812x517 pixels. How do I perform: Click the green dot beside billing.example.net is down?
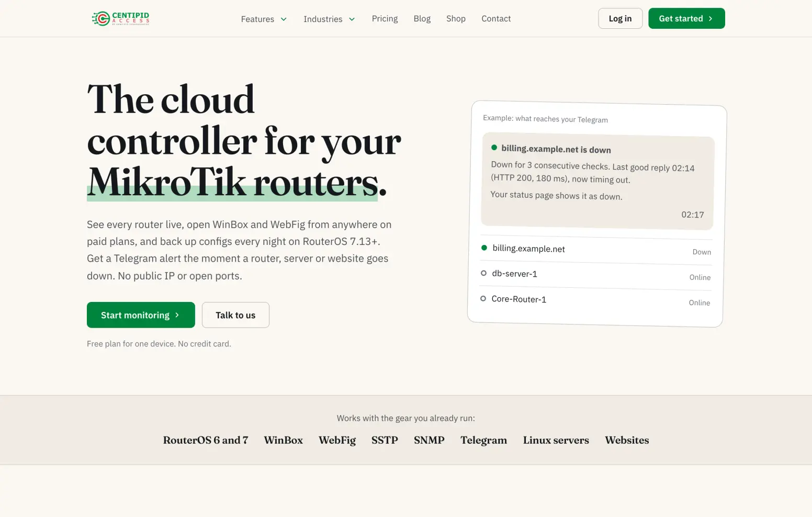[x=494, y=148]
